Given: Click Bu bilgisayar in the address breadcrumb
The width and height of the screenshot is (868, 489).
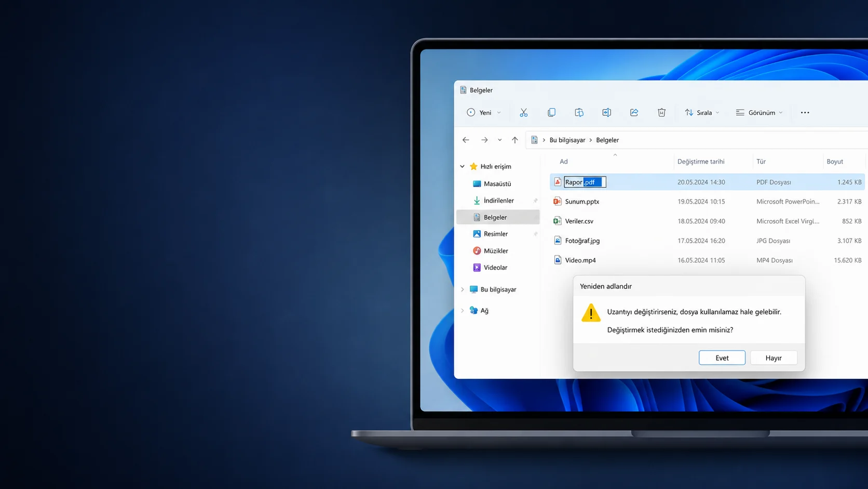Looking at the screenshot, I should pyautogui.click(x=567, y=140).
